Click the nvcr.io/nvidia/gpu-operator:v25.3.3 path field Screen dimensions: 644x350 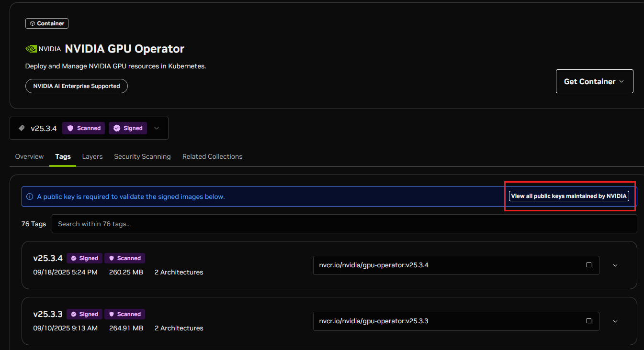tap(456, 321)
